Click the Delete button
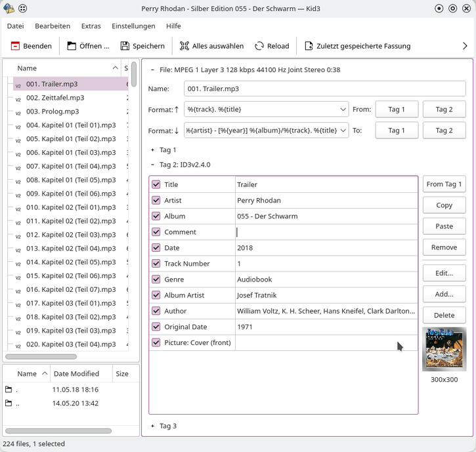 [444, 315]
